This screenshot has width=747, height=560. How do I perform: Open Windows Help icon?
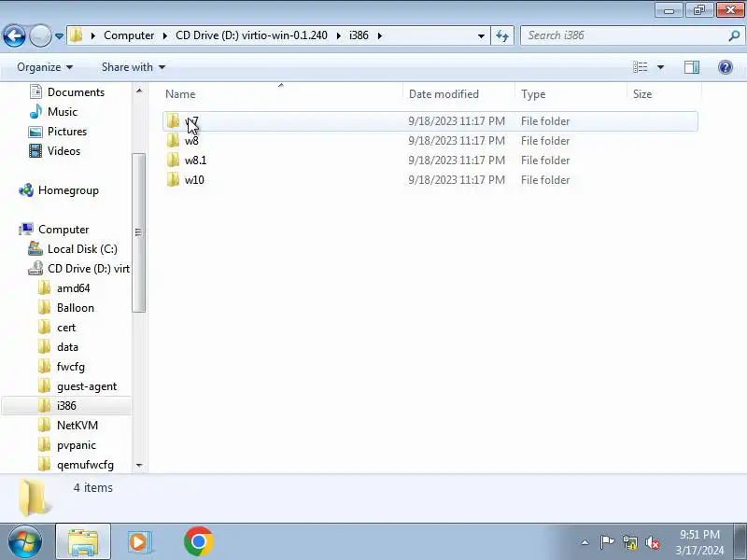pyautogui.click(x=726, y=67)
